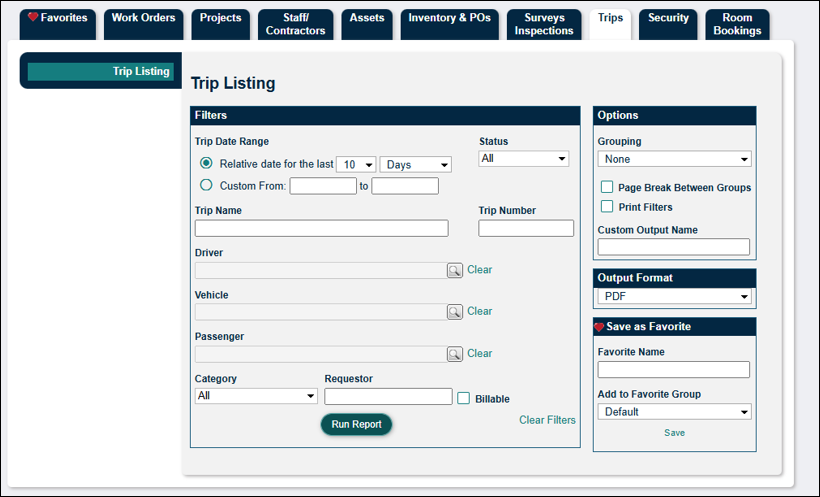The image size is (820, 497).
Task: Click the Favorite Name input field
Action: coord(674,370)
